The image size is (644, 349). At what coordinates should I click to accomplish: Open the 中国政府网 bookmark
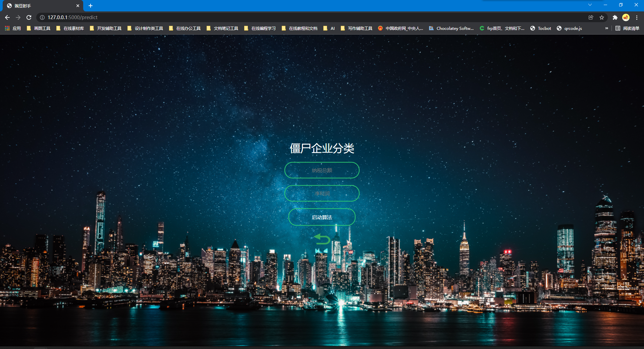400,28
